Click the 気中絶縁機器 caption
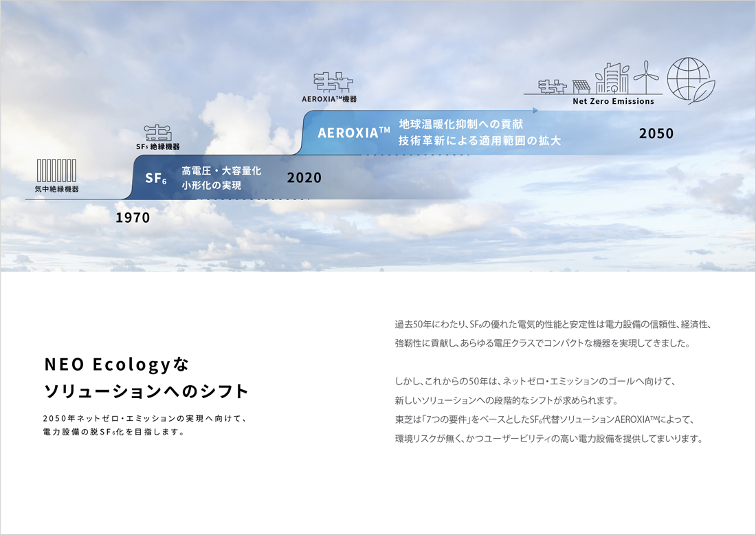756x535 pixels. pos(56,189)
